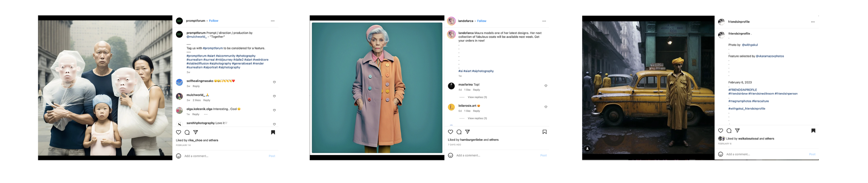The image size is (868, 183).
Task: Open tagged-people icon on taxi photo
Action: pos(587,149)
